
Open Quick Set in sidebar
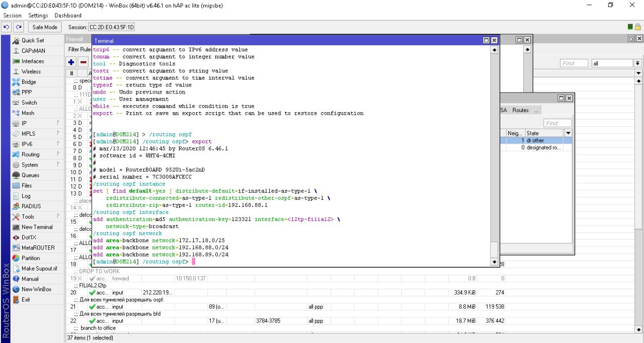33,40
